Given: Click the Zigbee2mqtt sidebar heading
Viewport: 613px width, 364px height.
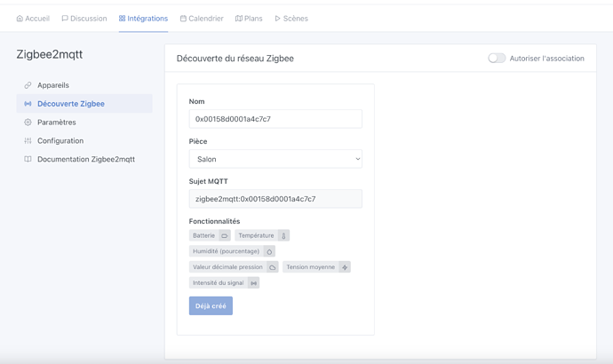Looking at the screenshot, I should 50,54.
